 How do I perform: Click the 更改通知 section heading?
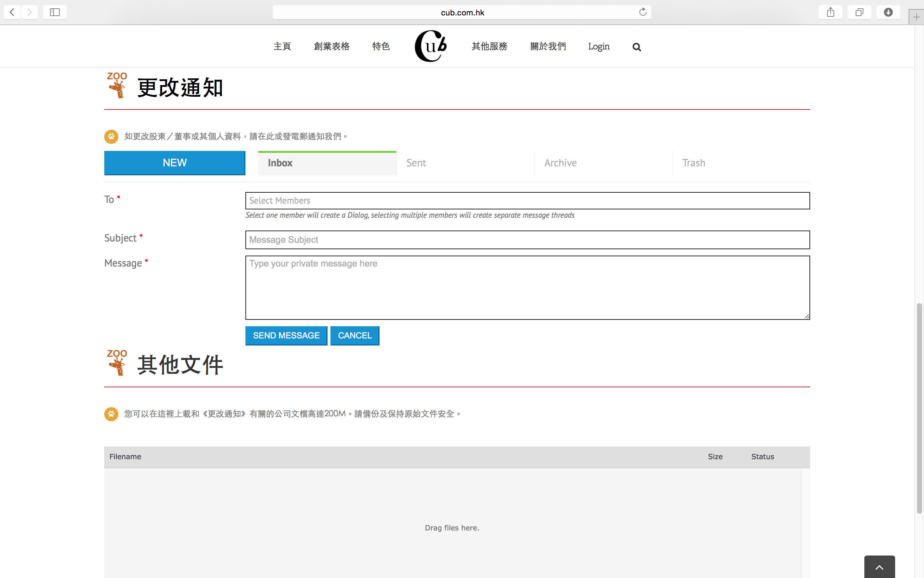coord(180,88)
